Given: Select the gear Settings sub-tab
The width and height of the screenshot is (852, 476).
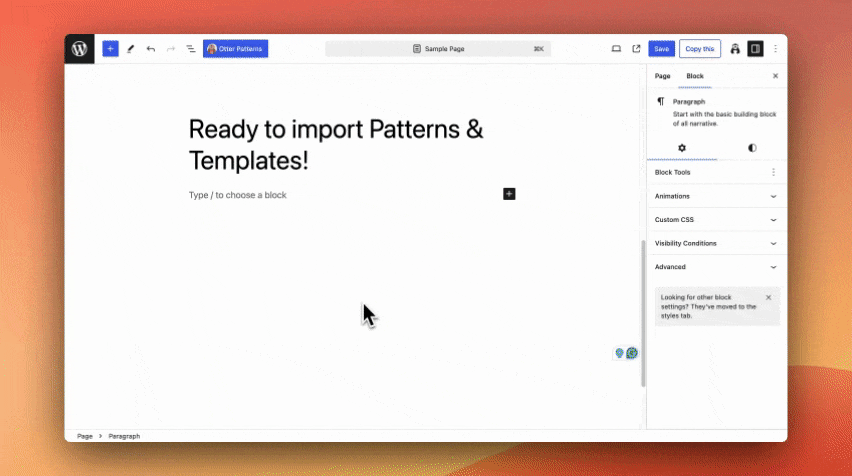Looking at the screenshot, I should tap(682, 148).
